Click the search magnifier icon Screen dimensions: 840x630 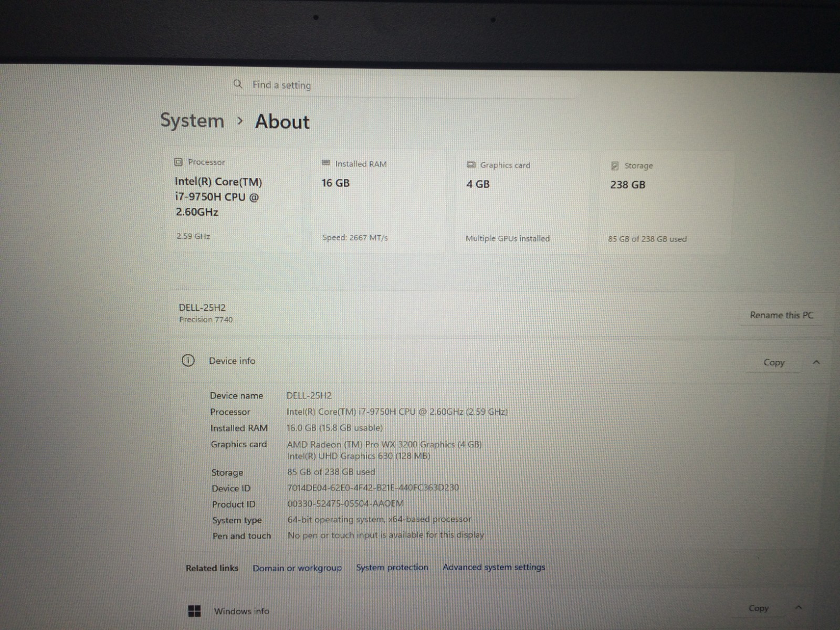click(238, 84)
